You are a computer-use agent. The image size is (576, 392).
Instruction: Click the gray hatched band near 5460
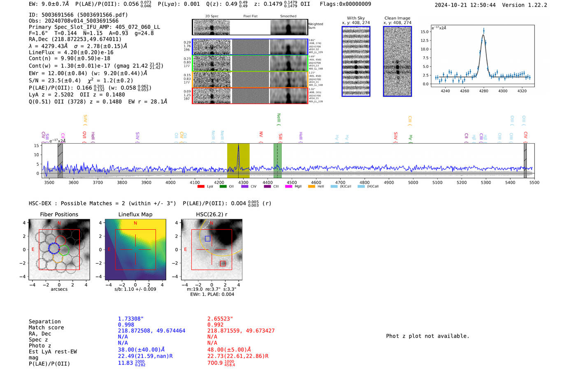click(x=525, y=160)
